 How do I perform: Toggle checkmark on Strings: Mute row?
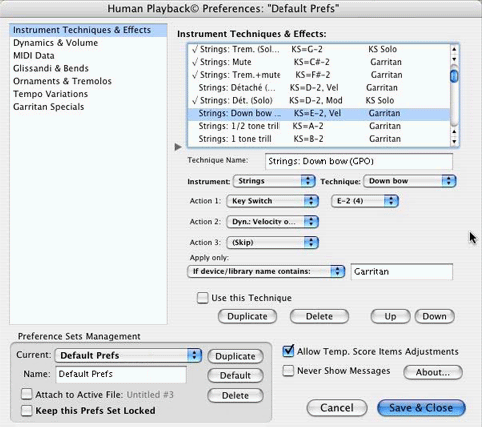click(195, 62)
